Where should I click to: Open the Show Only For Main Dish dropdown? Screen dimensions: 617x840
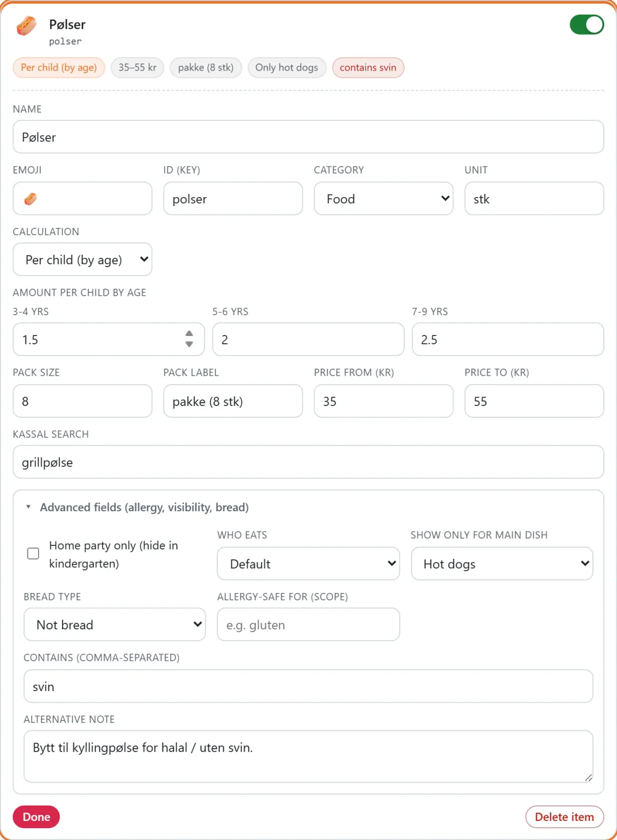pyautogui.click(x=502, y=564)
